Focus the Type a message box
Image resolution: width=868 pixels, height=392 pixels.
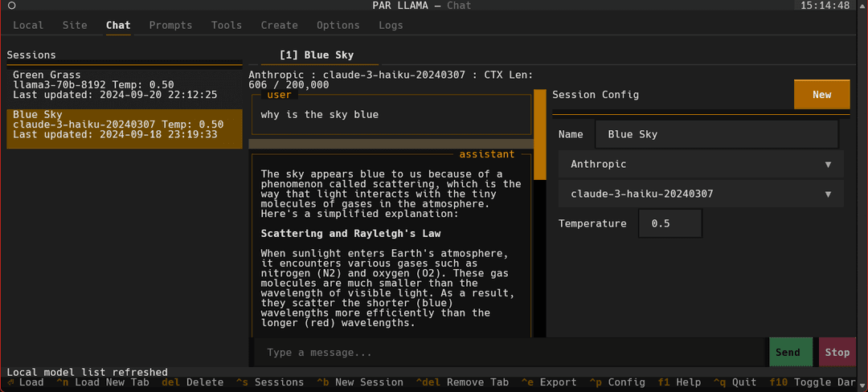(x=510, y=352)
